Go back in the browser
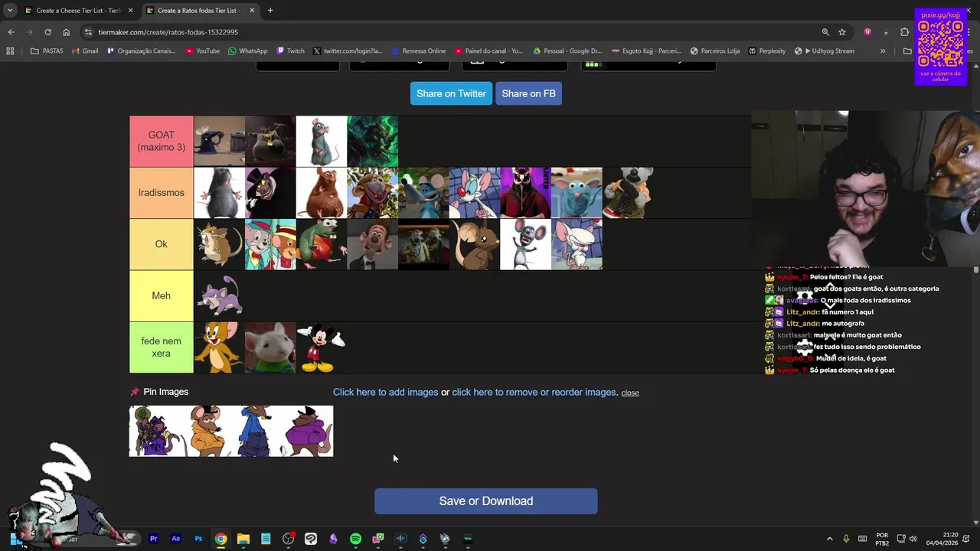Image resolution: width=980 pixels, height=551 pixels. (11, 32)
